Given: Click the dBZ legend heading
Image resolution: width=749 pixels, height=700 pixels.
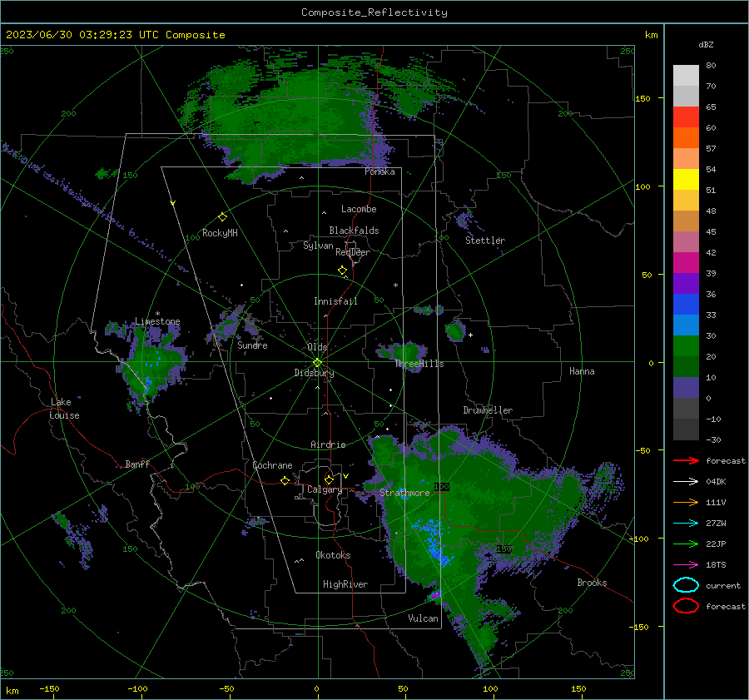Looking at the screenshot, I should click(706, 44).
